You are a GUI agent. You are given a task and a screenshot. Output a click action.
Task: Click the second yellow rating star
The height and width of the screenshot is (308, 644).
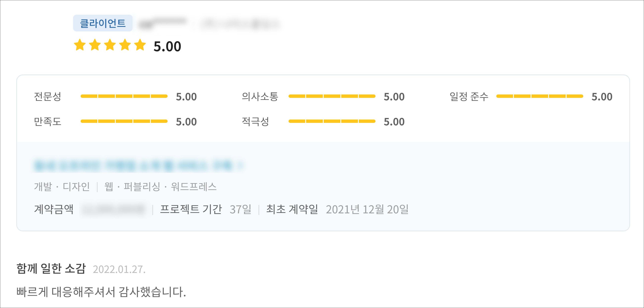coord(95,45)
